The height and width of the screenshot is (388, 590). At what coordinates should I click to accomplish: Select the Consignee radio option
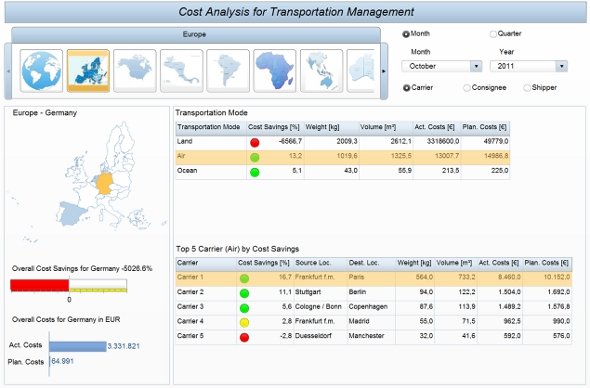pyautogui.click(x=467, y=88)
